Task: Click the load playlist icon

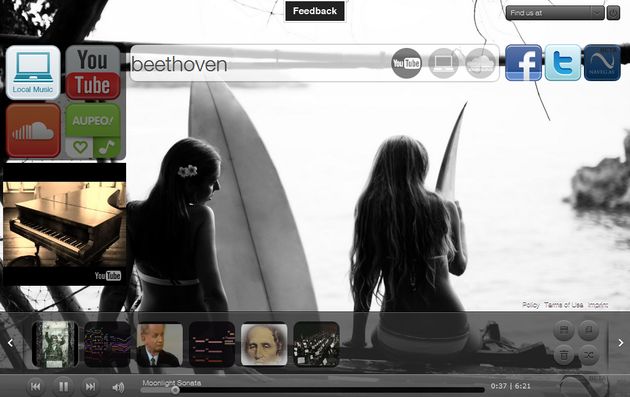Action: pyautogui.click(x=589, y=330)
